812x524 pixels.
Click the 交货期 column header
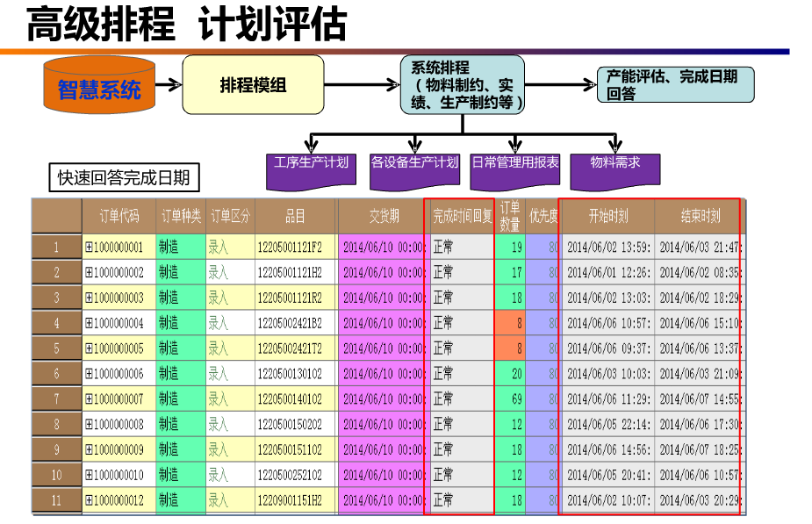pos(383,217)
